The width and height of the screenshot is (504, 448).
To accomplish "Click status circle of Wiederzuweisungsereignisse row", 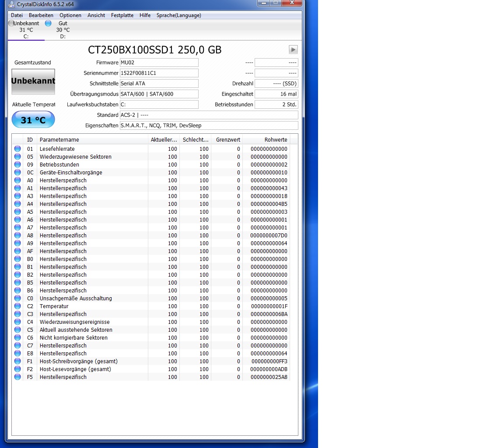I will click(17, 322).
